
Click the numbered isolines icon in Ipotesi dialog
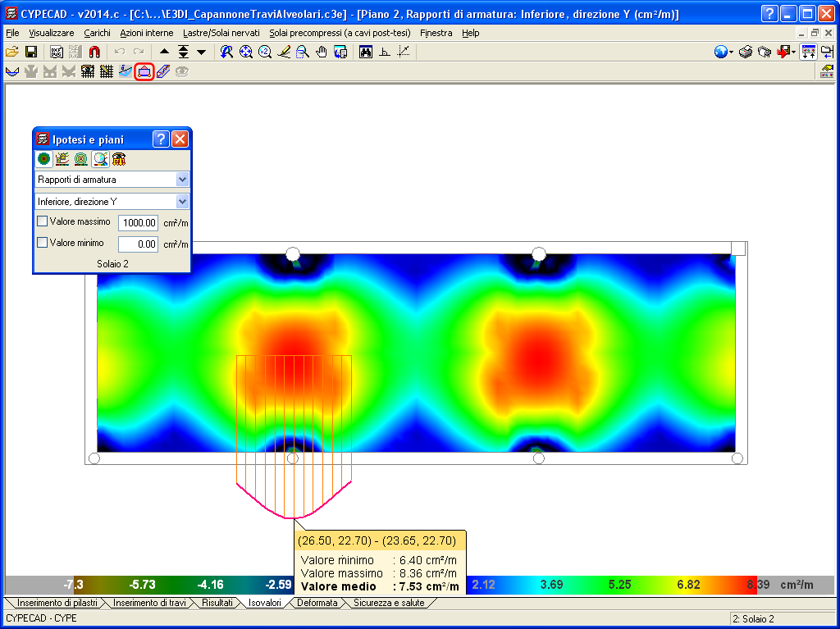[x=62, y=158]
